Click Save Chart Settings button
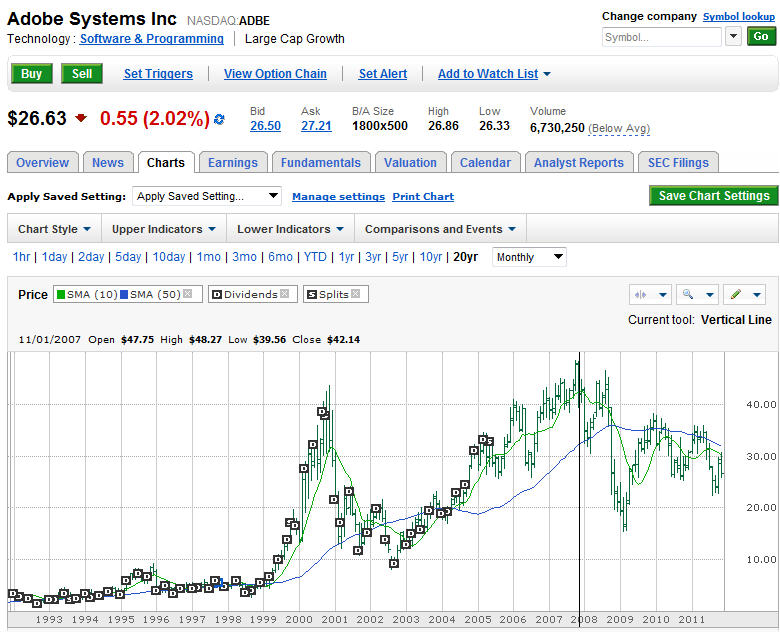The image size is (780, 632). coord(714,196)
